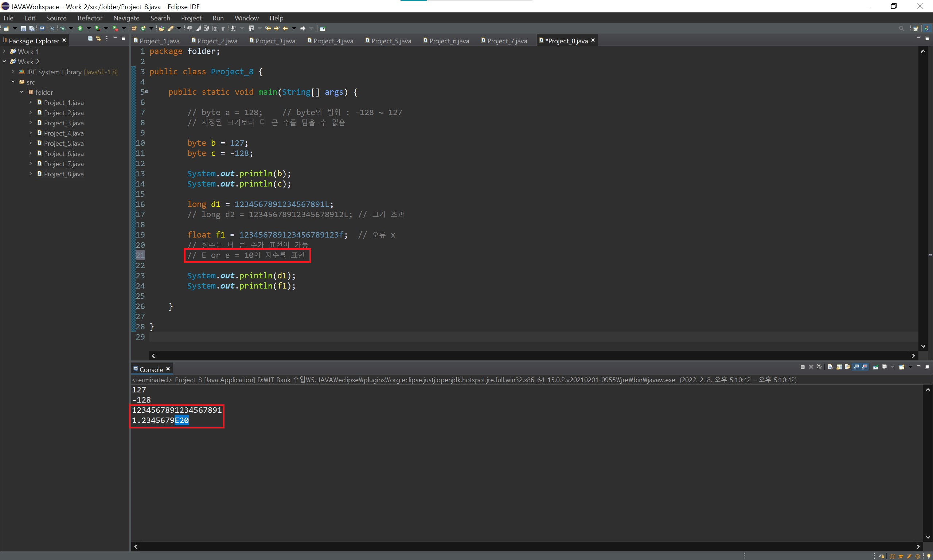Click the Open Type toolbar icon
The image size is (933, 560).
coord(161,28)
